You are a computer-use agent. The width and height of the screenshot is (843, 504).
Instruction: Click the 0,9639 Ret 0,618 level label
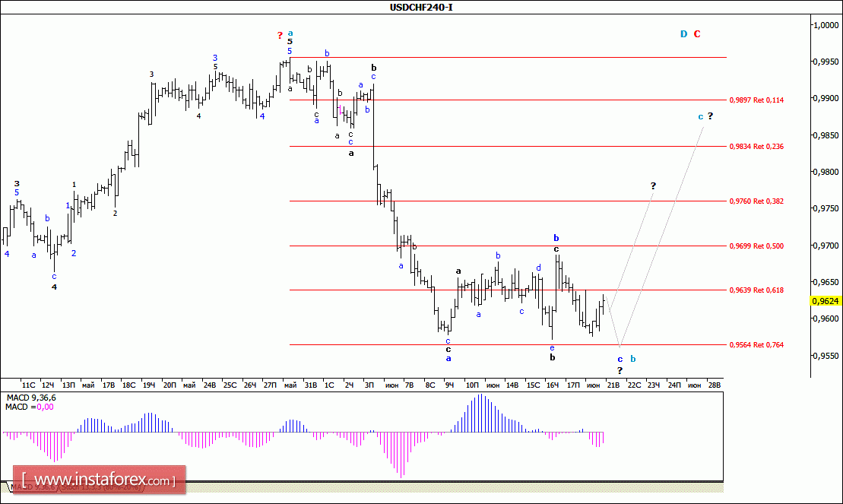coord(756,290)
